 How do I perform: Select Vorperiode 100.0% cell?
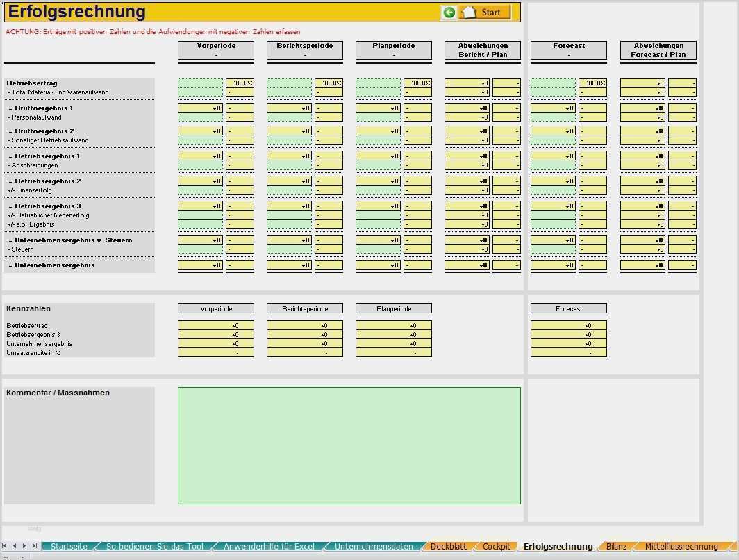point(240,83)
